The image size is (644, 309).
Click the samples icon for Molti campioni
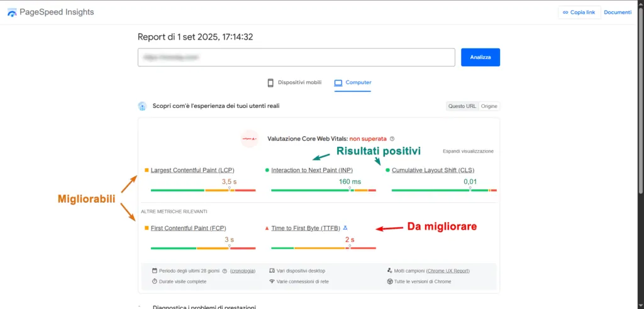coord(390,271)
